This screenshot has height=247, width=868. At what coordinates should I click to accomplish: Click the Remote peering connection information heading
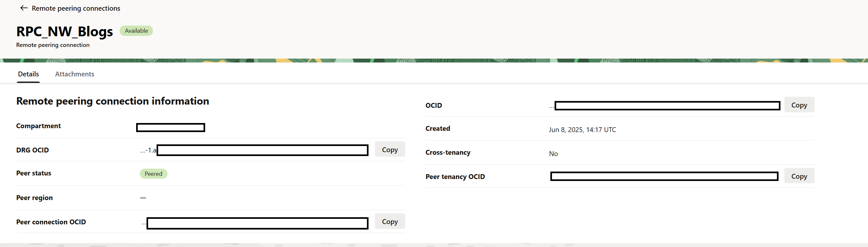tap(112, 101)
